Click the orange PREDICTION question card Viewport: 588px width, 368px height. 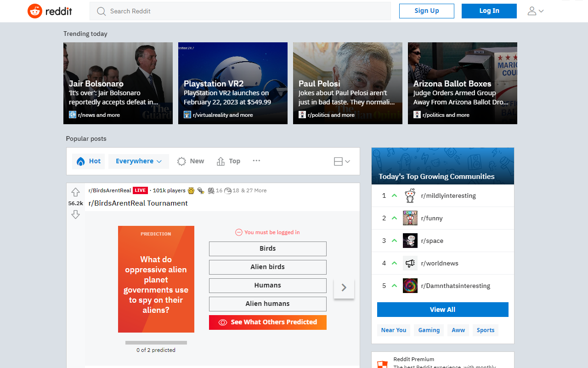(x=156, y=279)
